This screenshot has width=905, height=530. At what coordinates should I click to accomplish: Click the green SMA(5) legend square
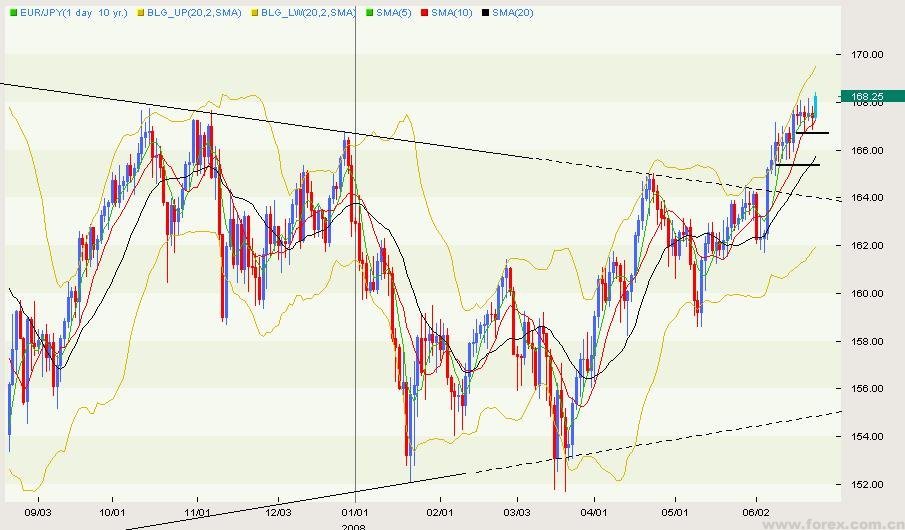click(x=369, y=12)
